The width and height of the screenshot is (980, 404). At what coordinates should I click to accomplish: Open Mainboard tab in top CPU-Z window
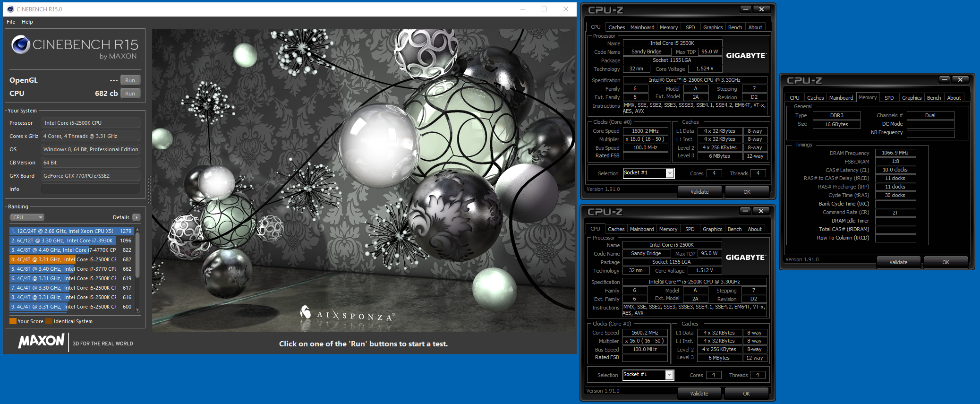coord(642,27)
